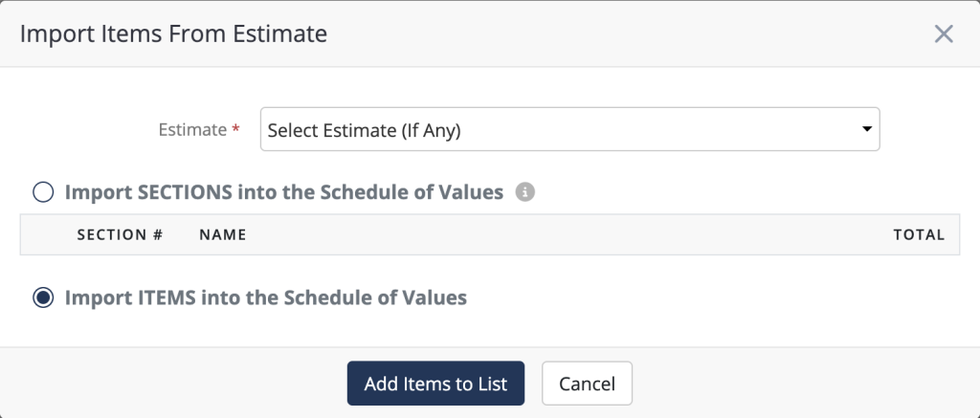Click the dropdown caret arrow in Estimate field
This screenshot has height=418, width=980.
point(866,129)
